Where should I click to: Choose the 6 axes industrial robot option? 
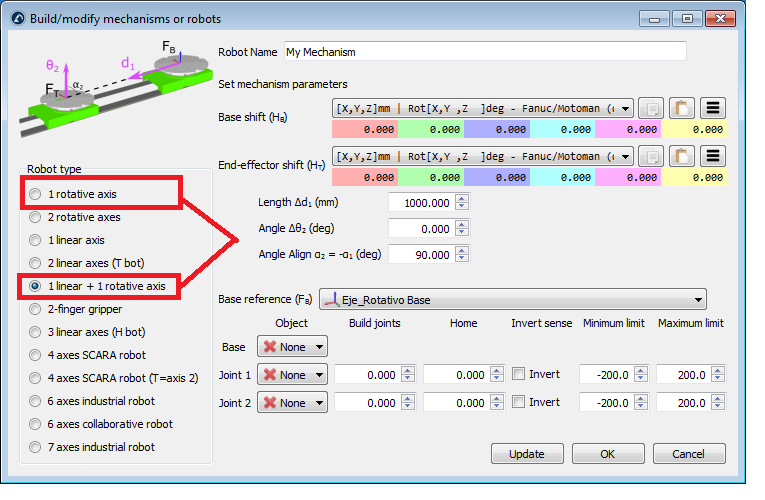[37, 401]
